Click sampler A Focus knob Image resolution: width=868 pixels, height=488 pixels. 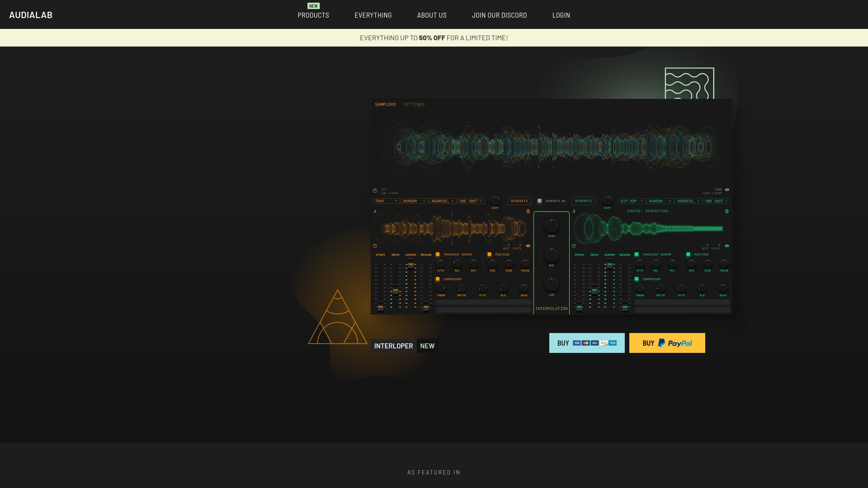[x=525, y=263]
